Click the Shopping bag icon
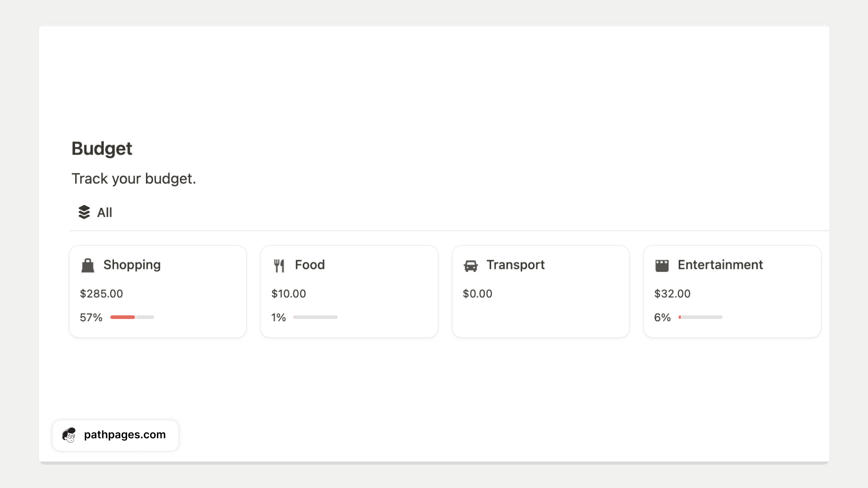Image resolution: width=868 pixels, height=488 pixels. coord(88,265)
